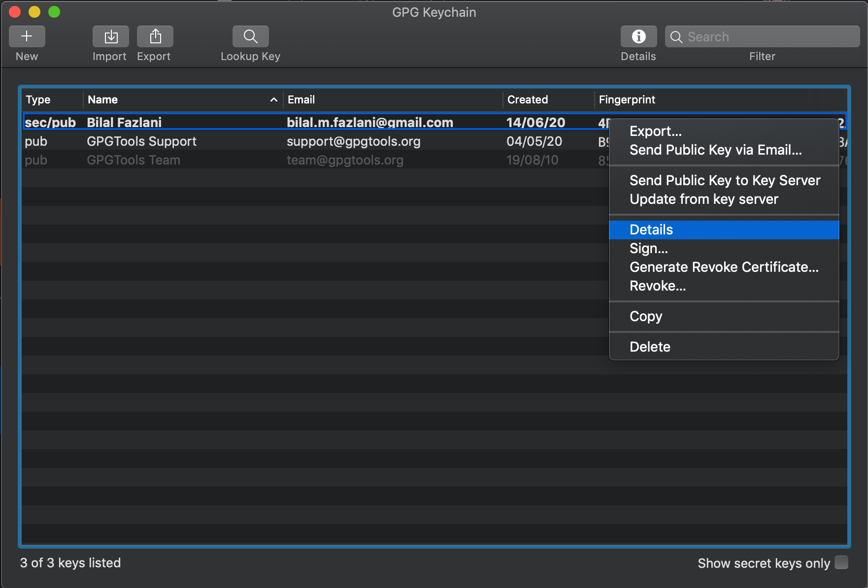
Task: Sort by Fingerprint column header
Action: [x=721, y=99]
